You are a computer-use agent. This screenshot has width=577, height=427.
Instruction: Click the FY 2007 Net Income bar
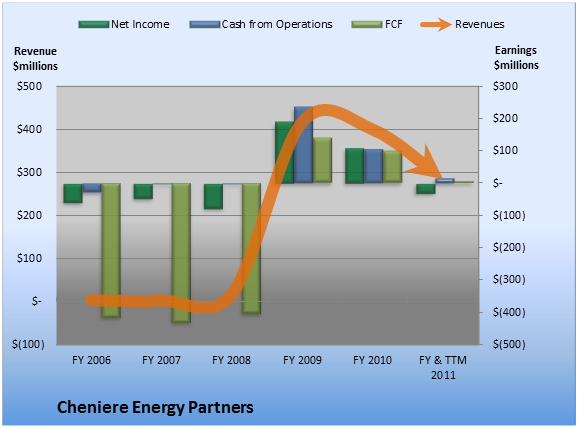click(143, 191)
